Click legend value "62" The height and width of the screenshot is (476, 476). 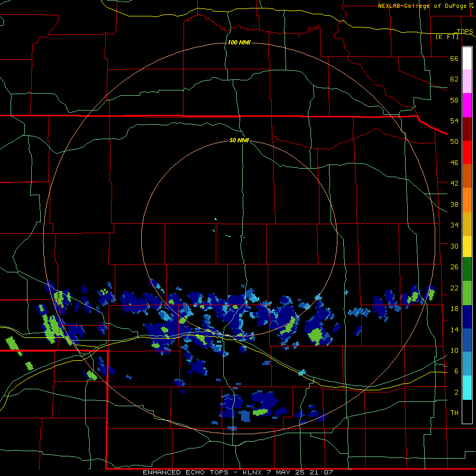(x=454, y=79)
